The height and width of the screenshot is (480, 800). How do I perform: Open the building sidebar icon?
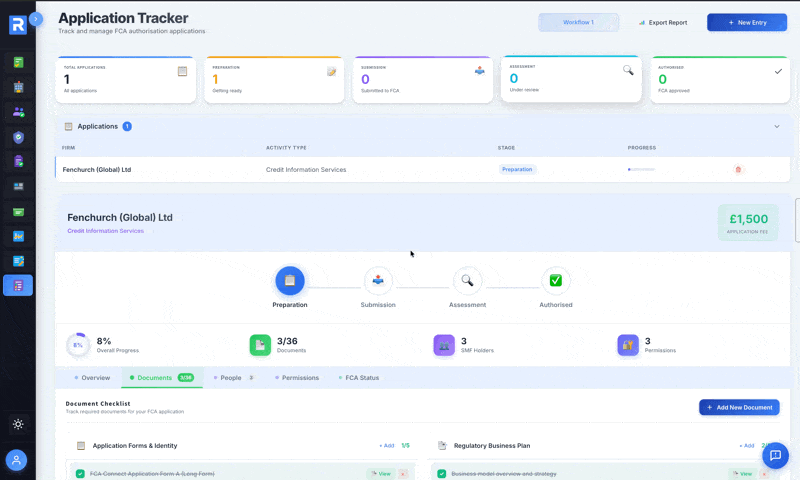18,87
